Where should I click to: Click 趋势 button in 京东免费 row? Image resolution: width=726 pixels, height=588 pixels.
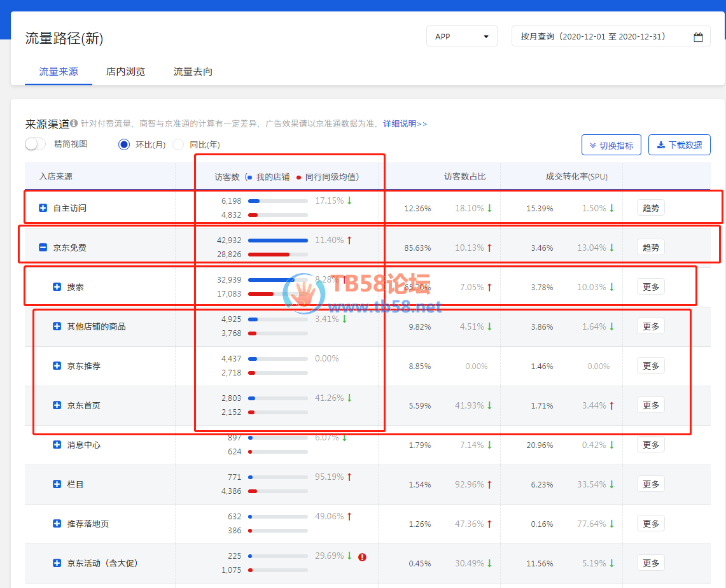pyautogui.click(x=650, y=248)
